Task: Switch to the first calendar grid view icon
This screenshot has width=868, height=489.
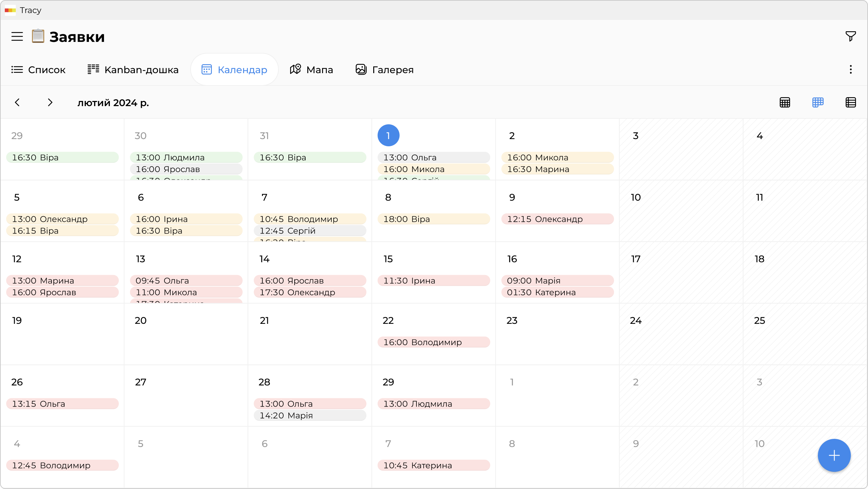Action: [785, 102]
